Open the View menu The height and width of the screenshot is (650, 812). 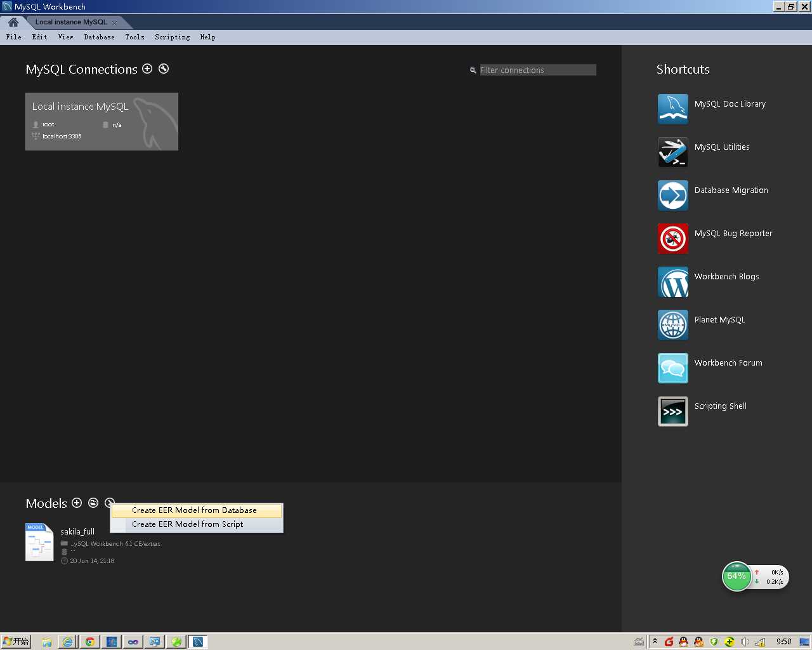(66, 37)
